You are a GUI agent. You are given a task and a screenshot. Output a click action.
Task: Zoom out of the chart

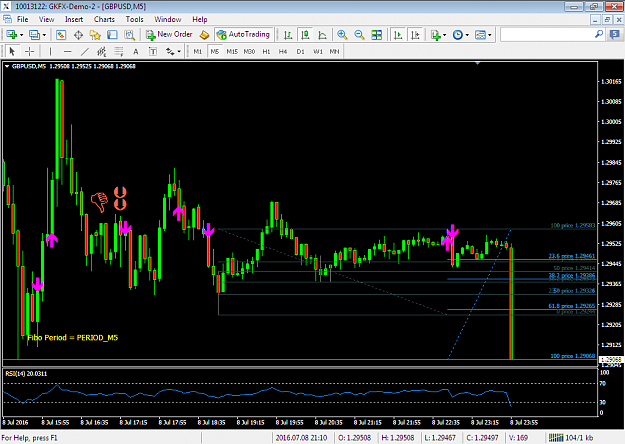coord(359,35)
